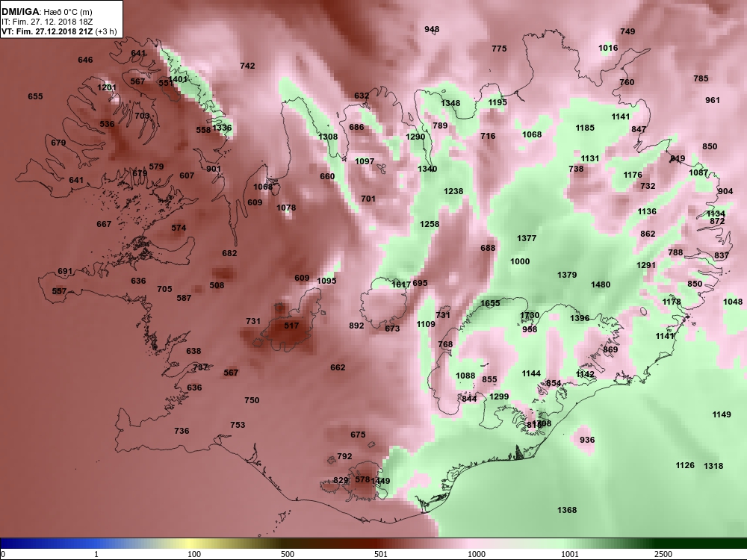This screenshot has height=560, width=747.
Task: Select the map value '508'
Action: pyautogui.click(x=217, y=285)
